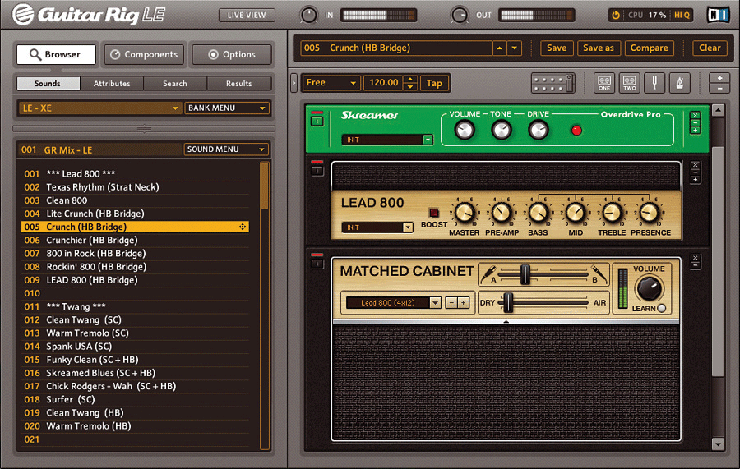Select preset 009 LEAD 800 (HB Bridge)

click(x=135, y=280)
